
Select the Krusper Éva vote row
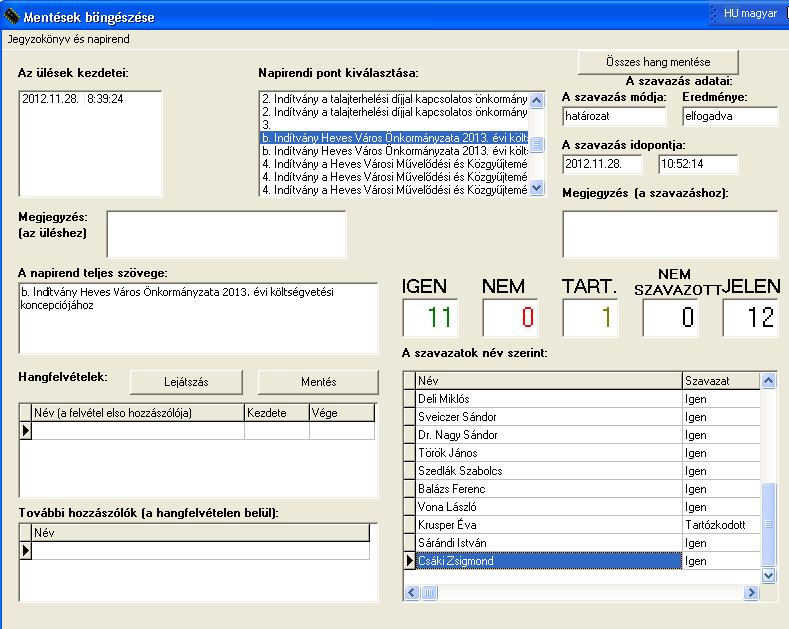(x=582, y=525)
